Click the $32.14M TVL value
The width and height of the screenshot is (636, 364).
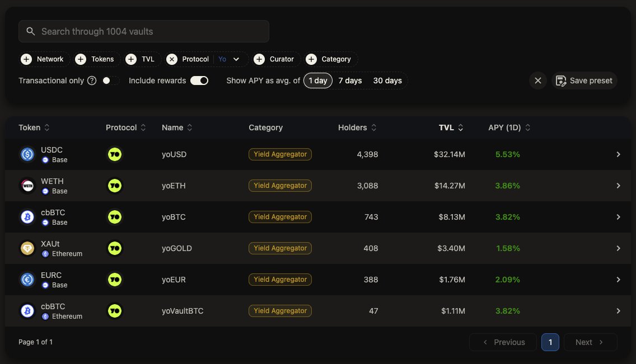[450, 154]
